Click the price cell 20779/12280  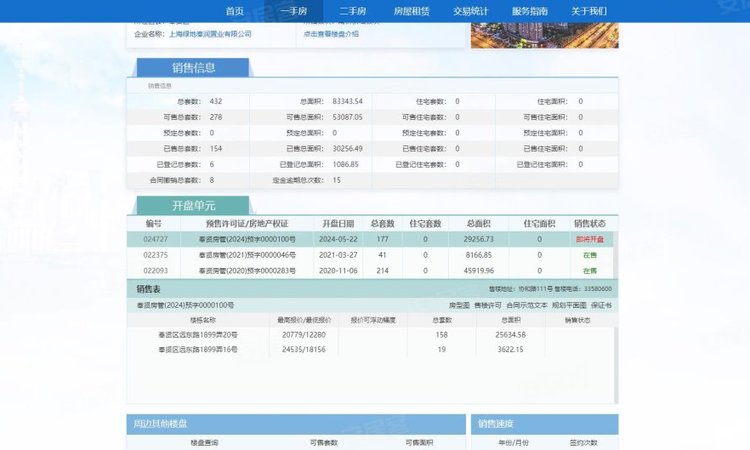coord(304,335)
